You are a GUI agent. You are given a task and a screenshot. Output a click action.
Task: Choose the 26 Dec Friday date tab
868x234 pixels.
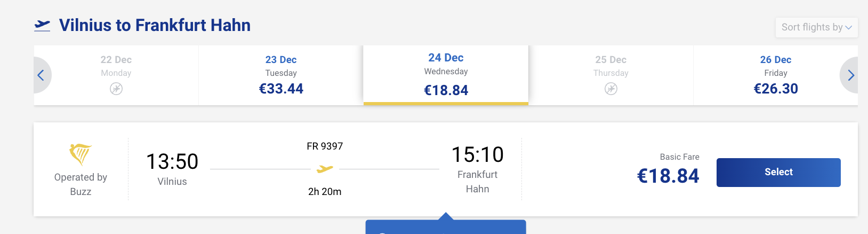775,75
